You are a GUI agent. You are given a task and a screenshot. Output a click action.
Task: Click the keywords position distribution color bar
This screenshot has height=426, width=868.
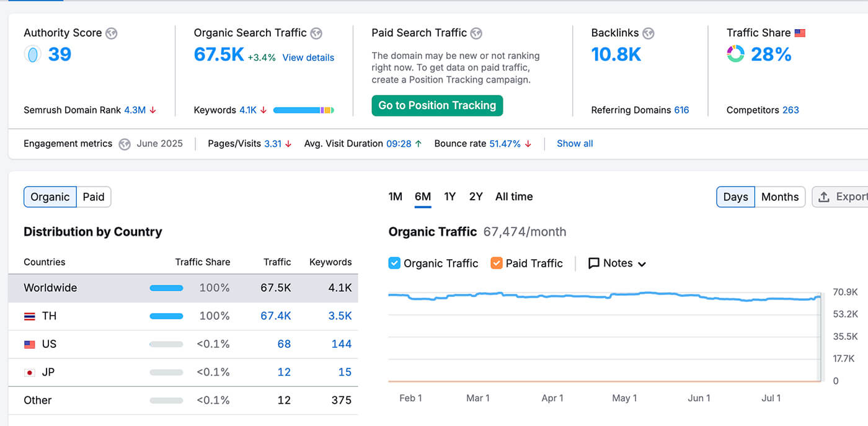pos(304,110)
